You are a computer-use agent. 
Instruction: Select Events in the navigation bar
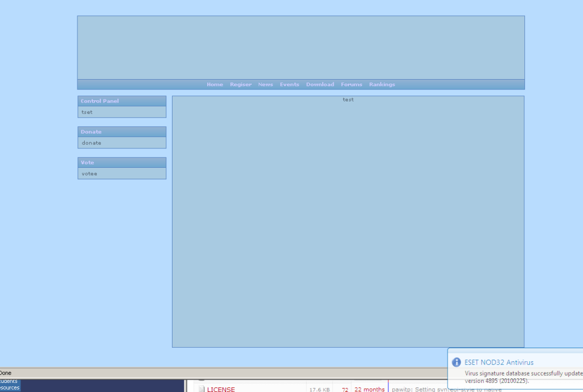tap(289, 85)
